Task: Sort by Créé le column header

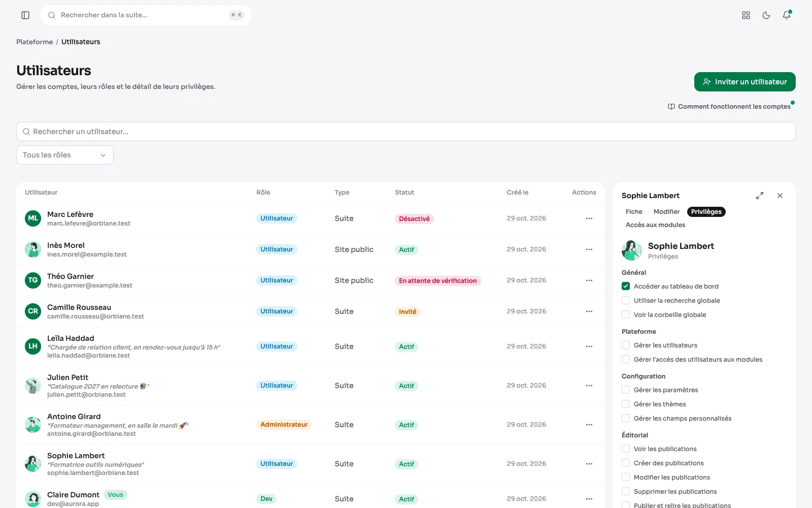Action: [x=517, y=193]
